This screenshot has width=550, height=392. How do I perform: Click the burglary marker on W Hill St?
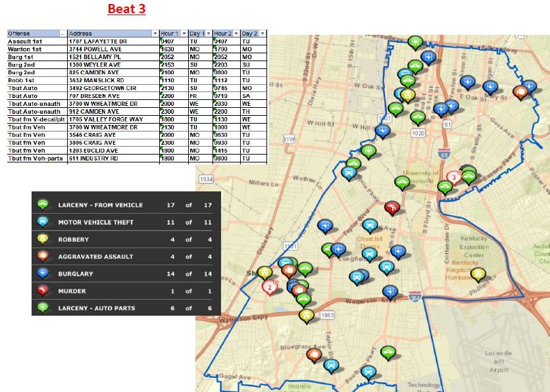coord(382,132)
